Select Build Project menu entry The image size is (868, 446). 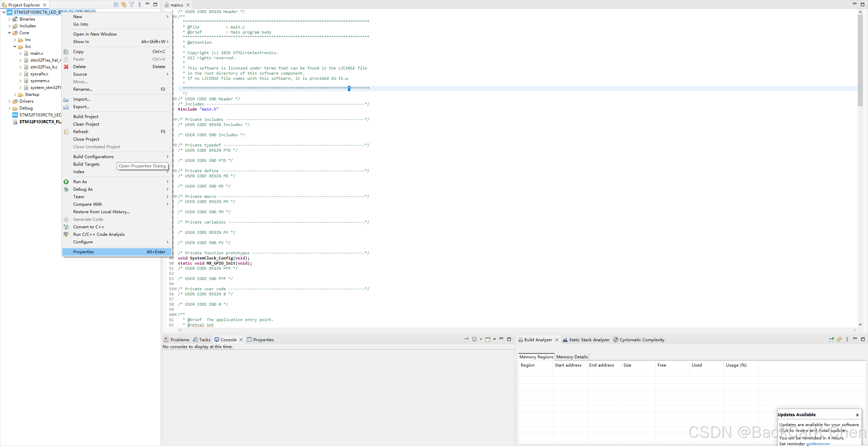86,117
